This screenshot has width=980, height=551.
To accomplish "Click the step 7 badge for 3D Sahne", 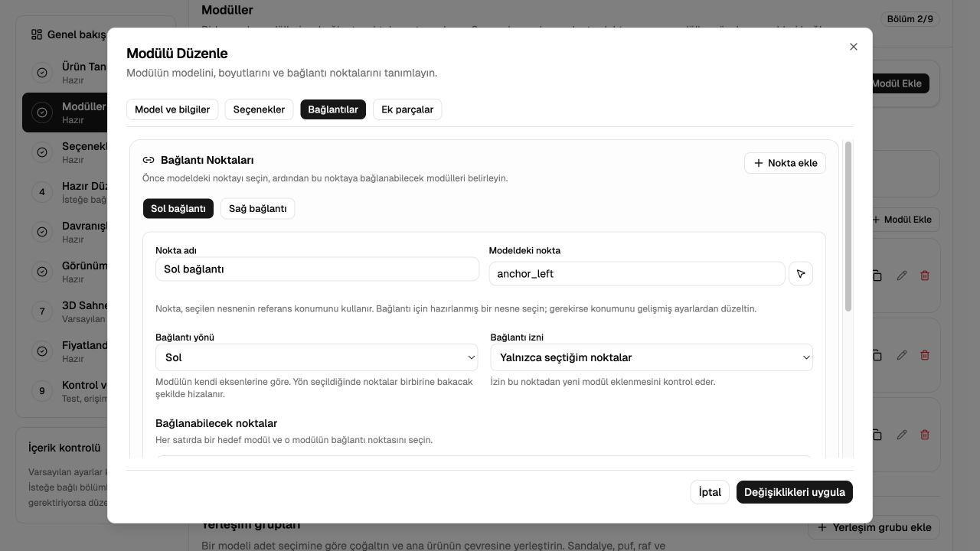I will [x=42, y=311].
